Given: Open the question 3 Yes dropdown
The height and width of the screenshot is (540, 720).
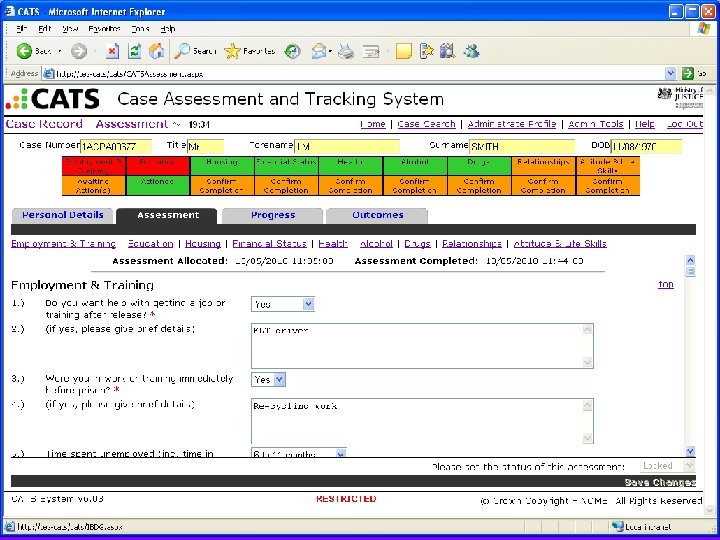Looking at the screenshot, I should [269, 379].
